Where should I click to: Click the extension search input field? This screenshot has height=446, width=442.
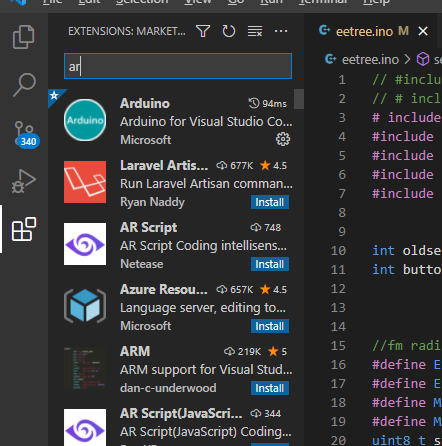click(178, 66)
